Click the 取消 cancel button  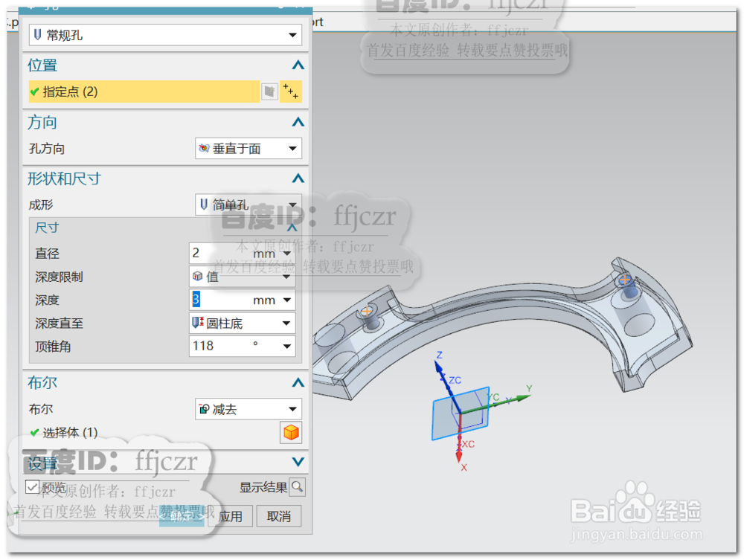pyautogui.click(x=279, y=515)
